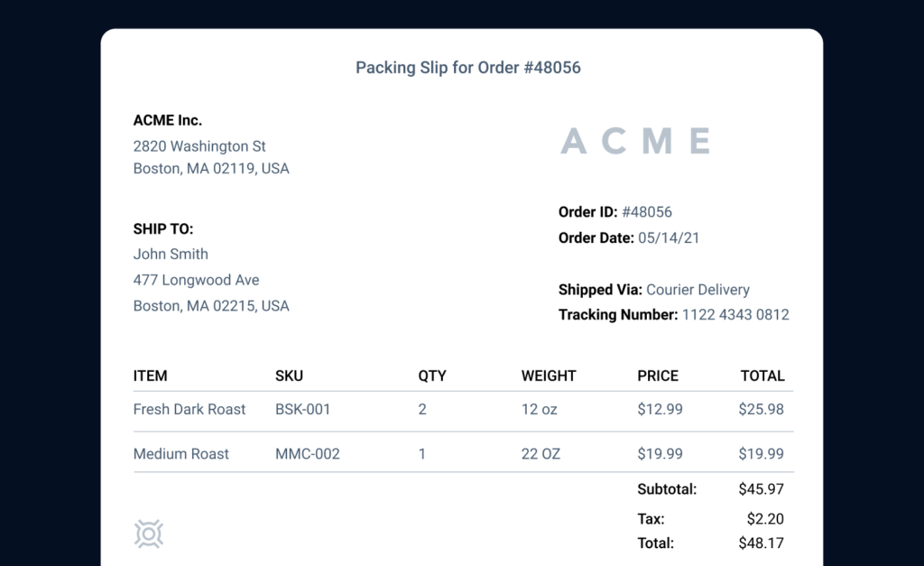Click the SKU MMC-002
The image size is (924, 566).
(308, 454)
